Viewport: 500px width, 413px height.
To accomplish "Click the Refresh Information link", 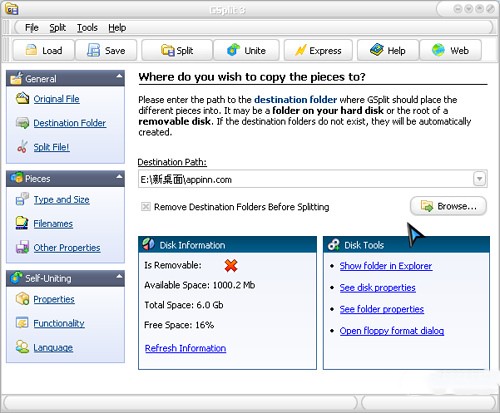I will [185, 348].
